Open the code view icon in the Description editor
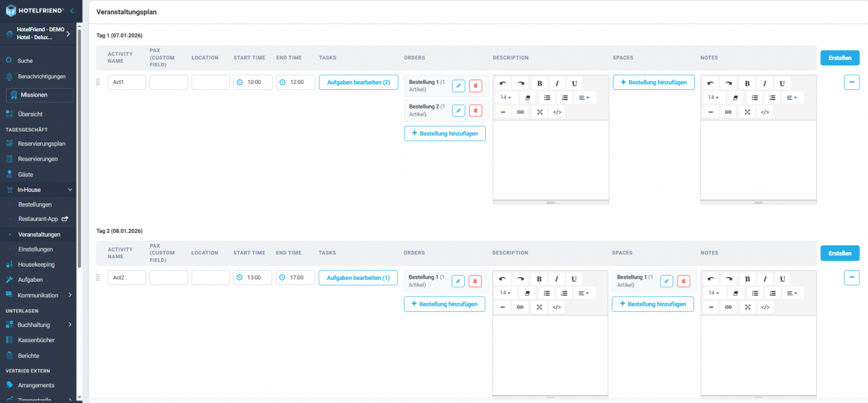868x403 pixels. (557, 112)
